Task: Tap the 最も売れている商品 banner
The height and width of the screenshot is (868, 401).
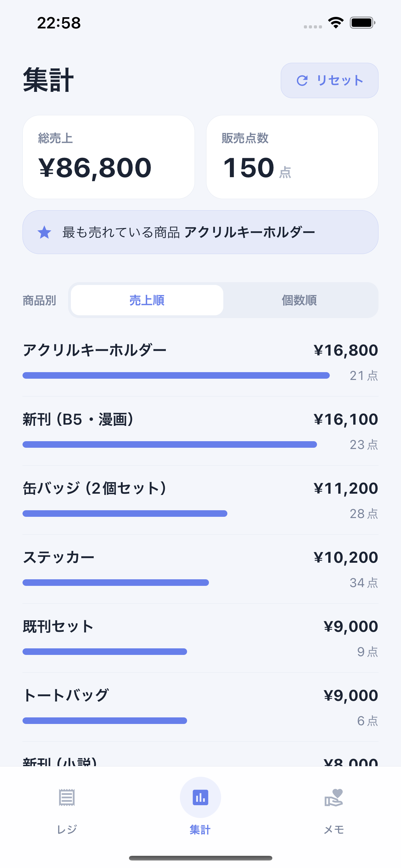Action: (x=200, y=232)
